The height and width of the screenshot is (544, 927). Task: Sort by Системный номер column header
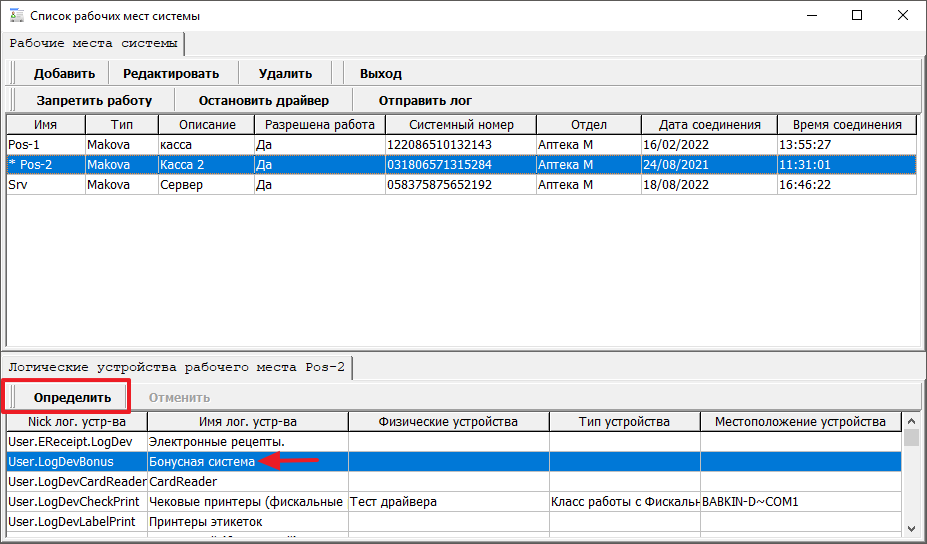pyautogui.click(x=461, y=125)
